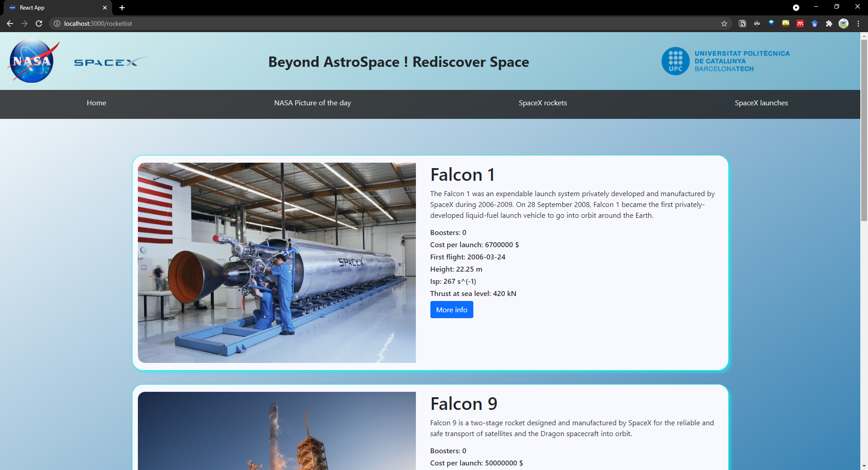The image size is (868, 470).
Task: Click Falcon 9 description paragraph
Action: 572,428
